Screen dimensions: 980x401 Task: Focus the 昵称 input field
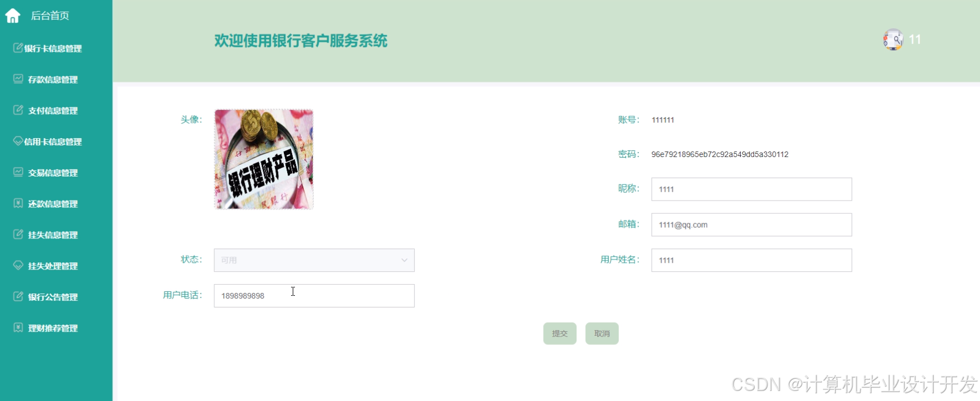[751, 189]
